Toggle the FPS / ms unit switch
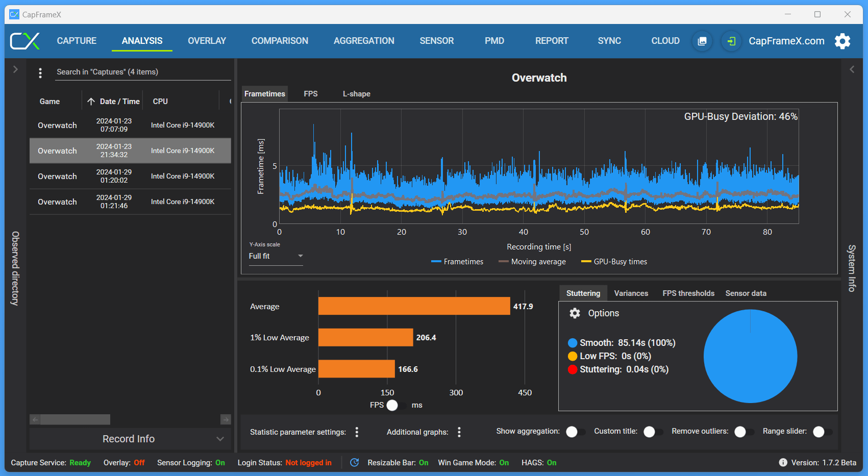868x476 pixels. pos(396,405)
